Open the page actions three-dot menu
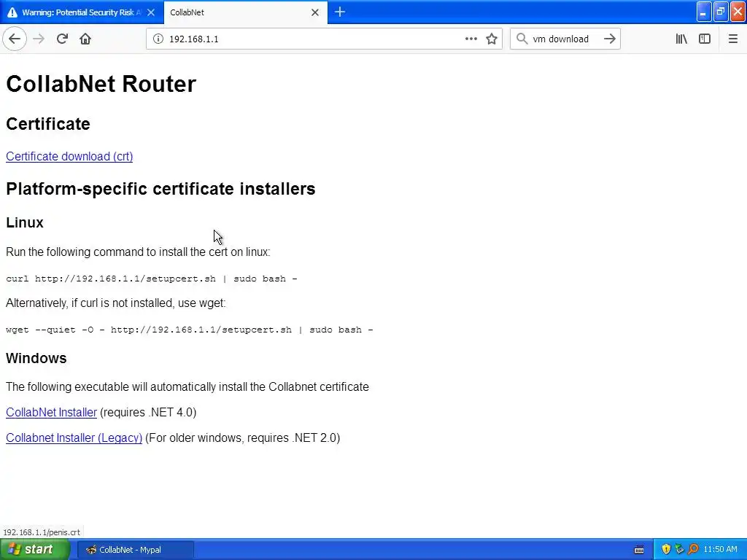Image resolution: width=747 pixels, height=560 pixels. coord(471,39)
